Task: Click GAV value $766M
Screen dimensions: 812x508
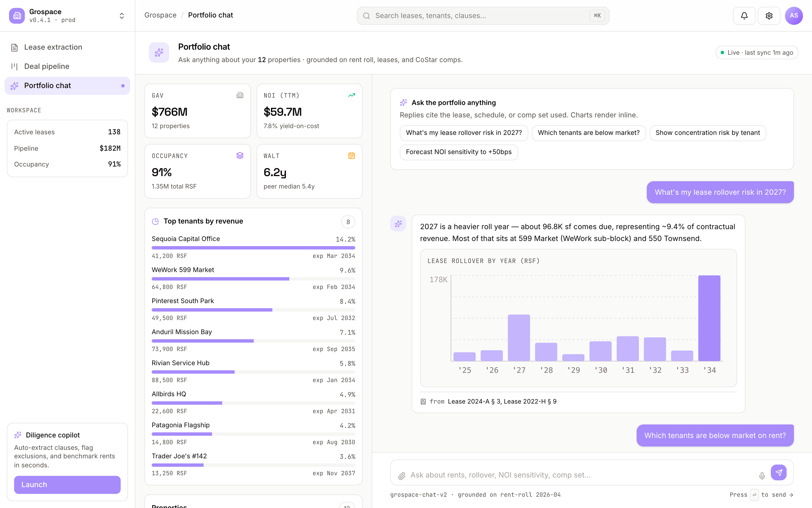Action: (x=169, y=112)
